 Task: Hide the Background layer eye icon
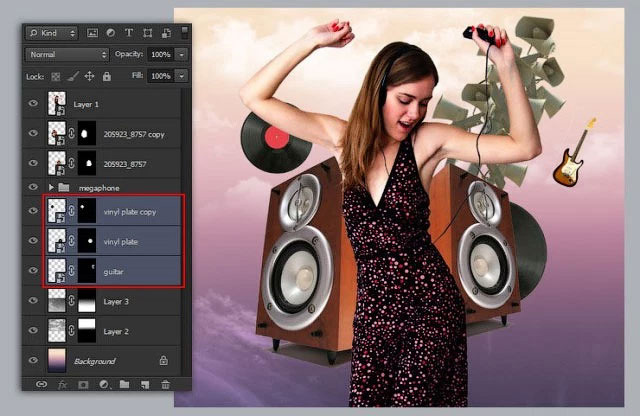pos(33,360)
